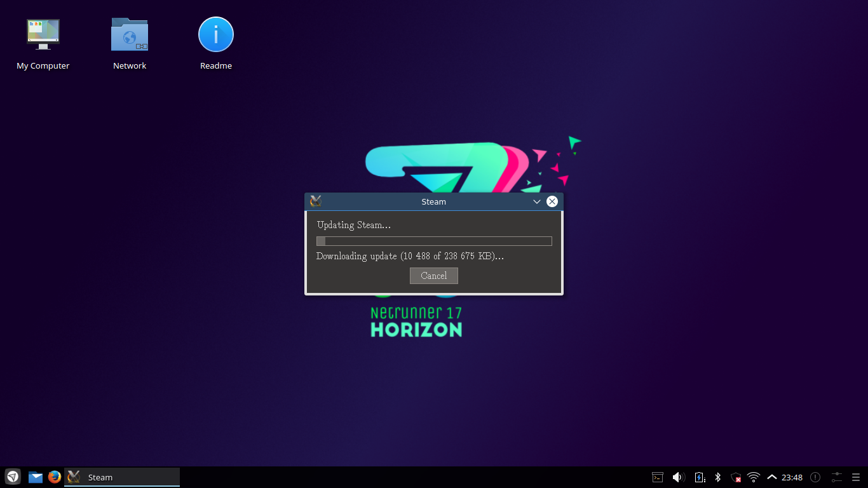Close the Steam updater window
868x488 pixels.
coord(552,201)
